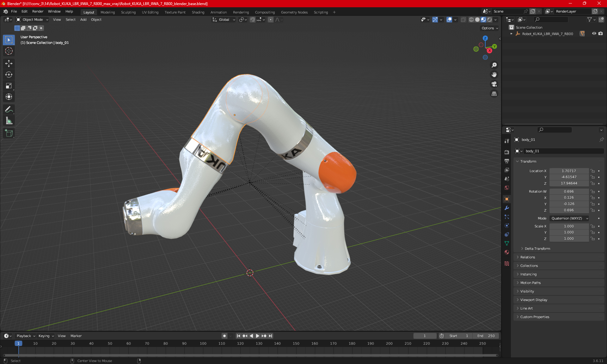
Task: Open the timeline Marker menu
Action: point(76,336)
